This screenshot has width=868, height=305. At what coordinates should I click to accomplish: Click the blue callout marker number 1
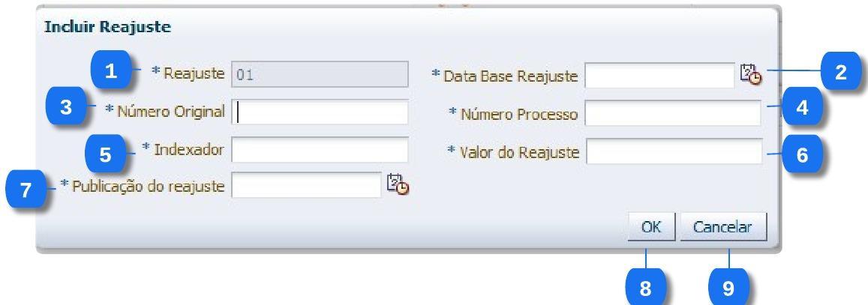(111, 72)
